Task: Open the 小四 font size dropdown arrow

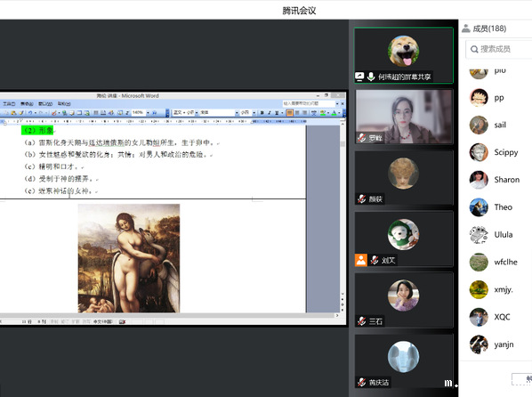Action: 254,113
